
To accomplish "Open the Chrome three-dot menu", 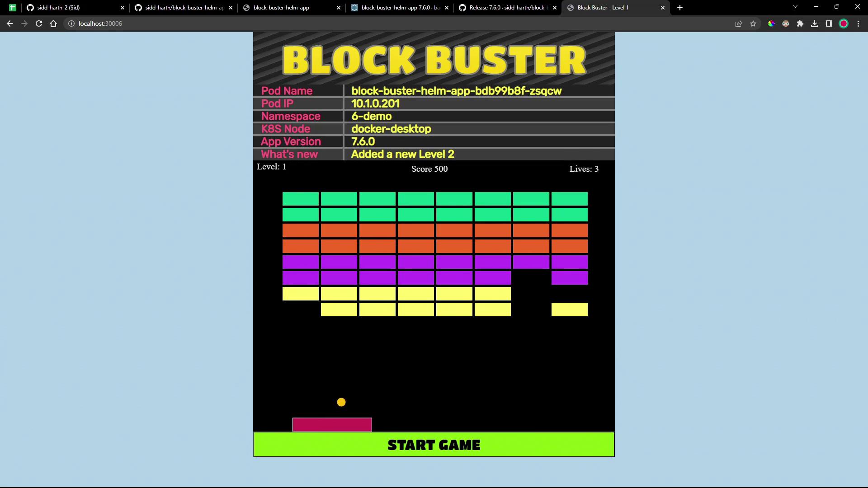I will tap(858, 23).
